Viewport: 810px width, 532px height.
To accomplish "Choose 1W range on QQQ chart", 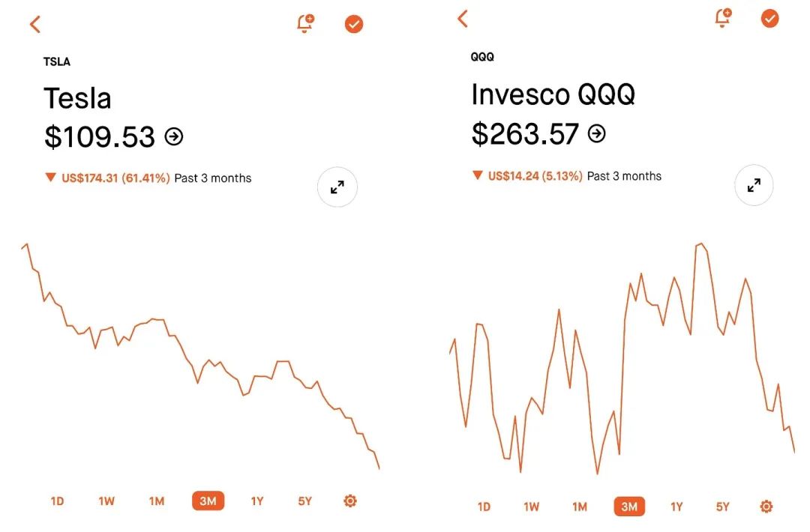I will pyautogui.click(x=531, y=507).
